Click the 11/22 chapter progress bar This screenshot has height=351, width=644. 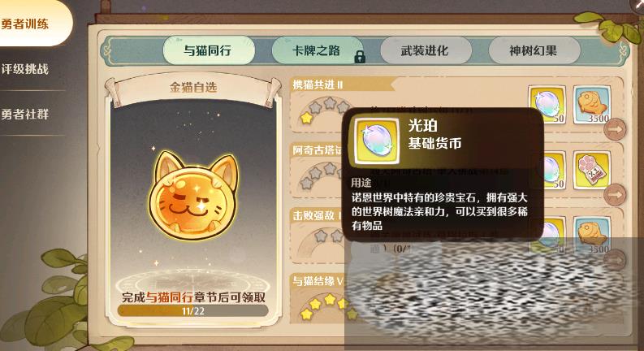[193, 310]
